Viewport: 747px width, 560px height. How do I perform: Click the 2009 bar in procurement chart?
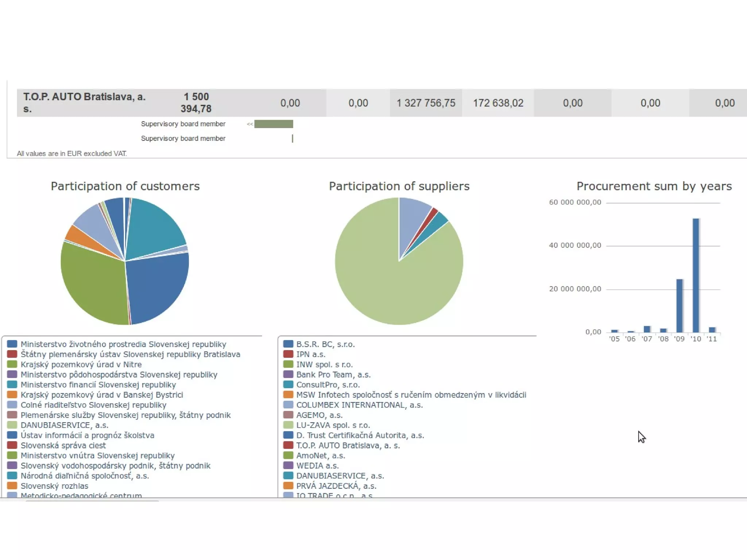(x=679, y=305)
